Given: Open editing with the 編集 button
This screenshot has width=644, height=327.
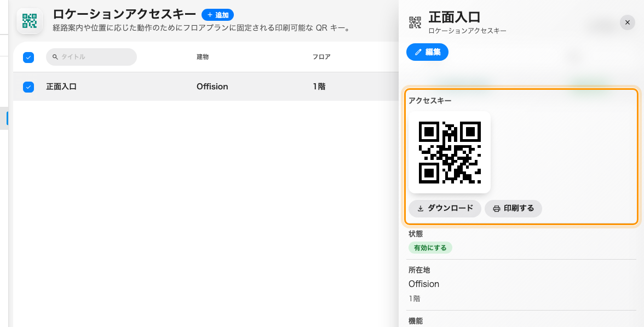Looking at the screenshot, I should (x=427, y=51).
